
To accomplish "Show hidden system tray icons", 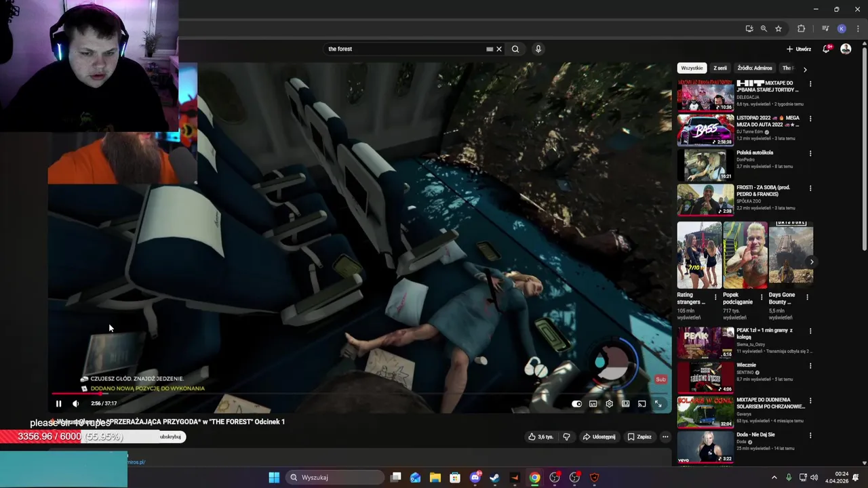I will click(x=774, y=477).
